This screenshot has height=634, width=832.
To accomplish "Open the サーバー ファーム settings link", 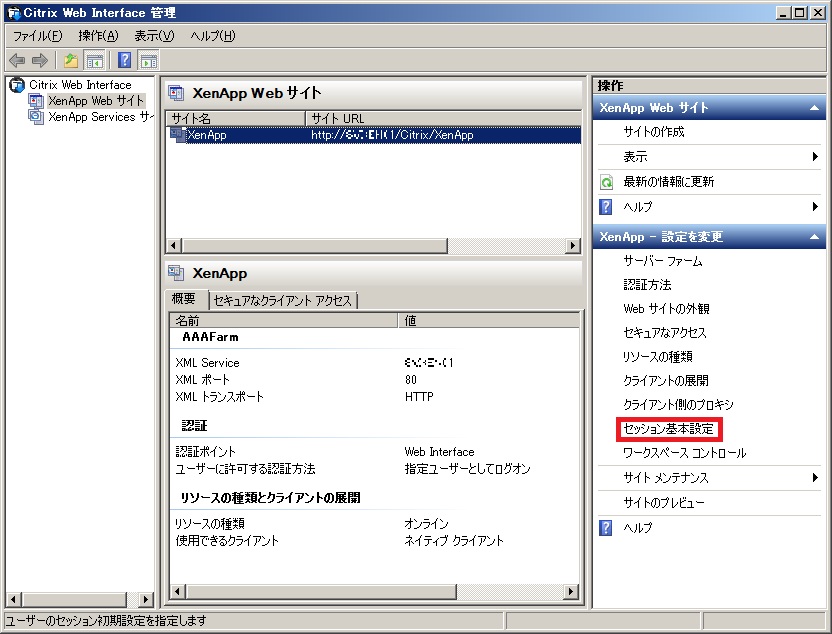I will [662, 261].
